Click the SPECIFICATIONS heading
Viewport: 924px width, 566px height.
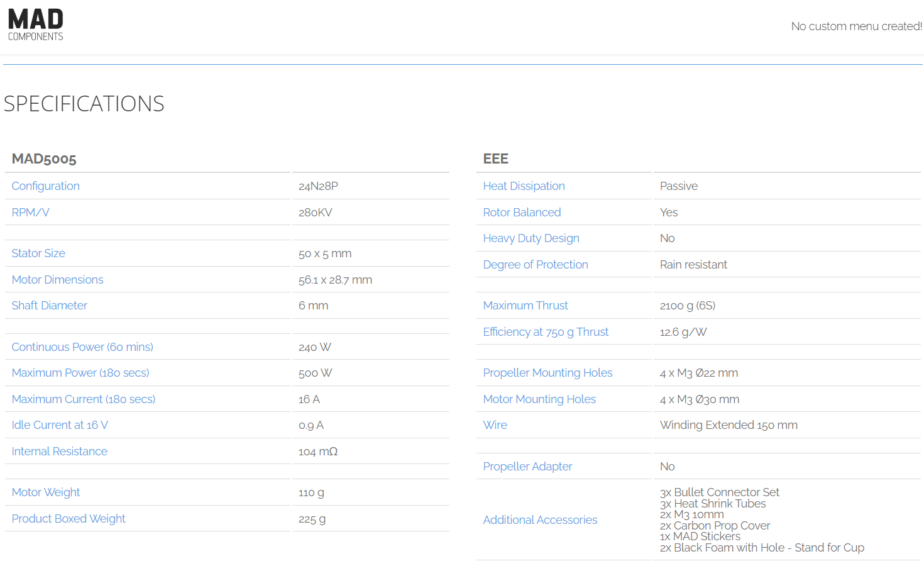tap(84, 104)
